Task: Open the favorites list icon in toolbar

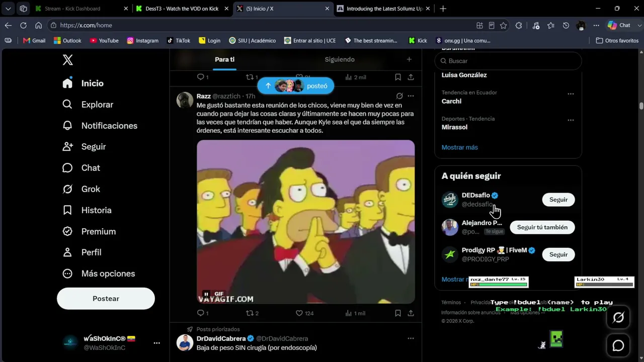Action: pyautogui.click(x=551, y=25)
